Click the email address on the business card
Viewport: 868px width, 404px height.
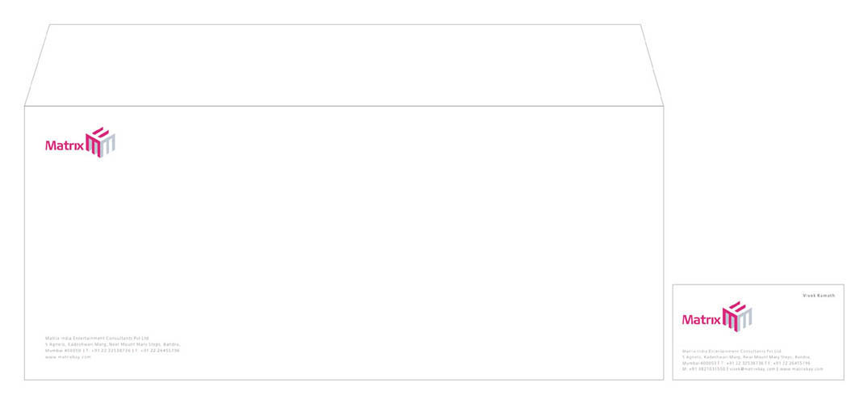(753, 369)
